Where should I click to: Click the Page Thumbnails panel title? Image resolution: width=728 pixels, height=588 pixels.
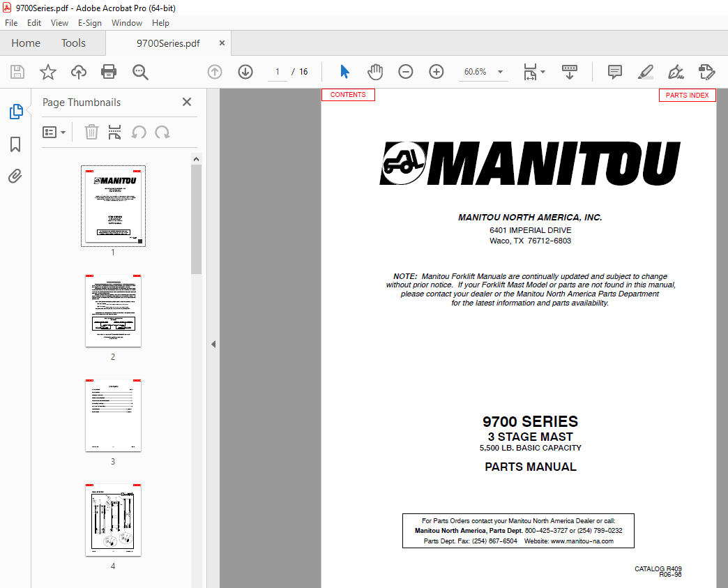click(x=82, y=102)
